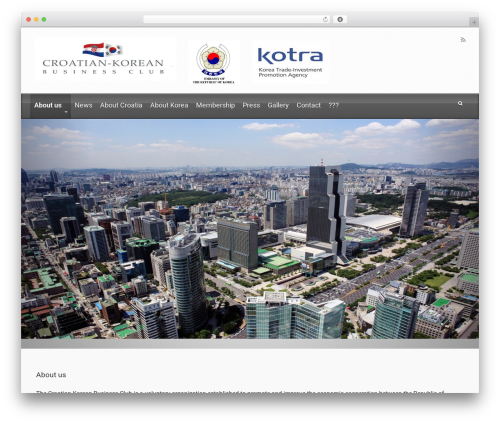500x423 pixels.
Task: Open the navigation bar search icon
Action: coord(460,103)
